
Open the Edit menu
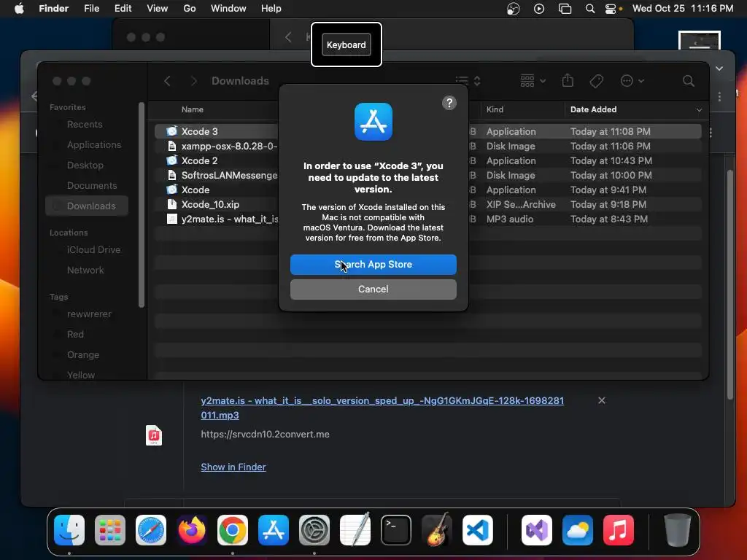click(123, 9)
